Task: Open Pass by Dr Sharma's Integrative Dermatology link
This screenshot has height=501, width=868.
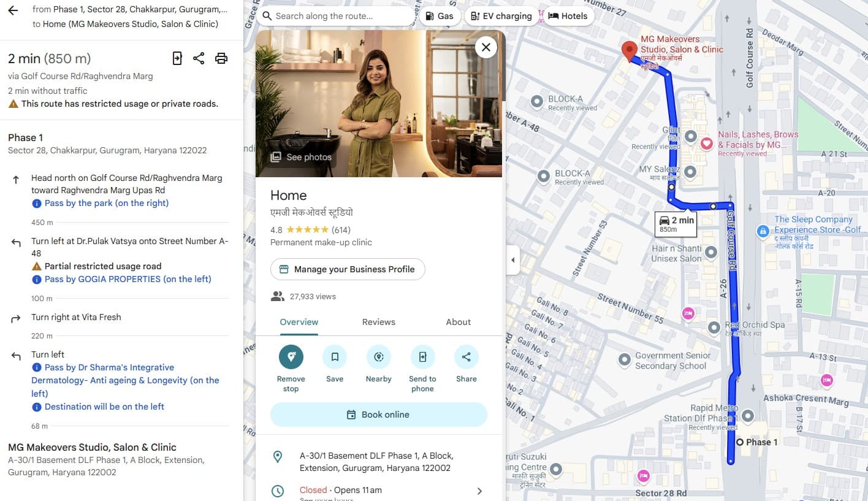Action: click(x=126, y=380)
